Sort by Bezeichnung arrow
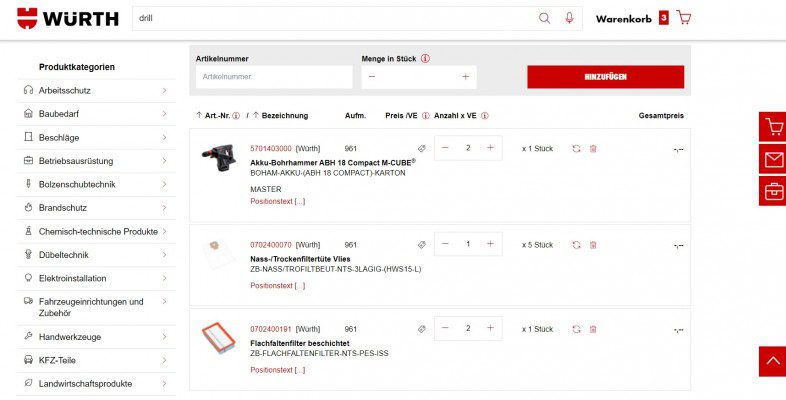The width and height of the screenshot is (786, 400). (x=256, y=115)
